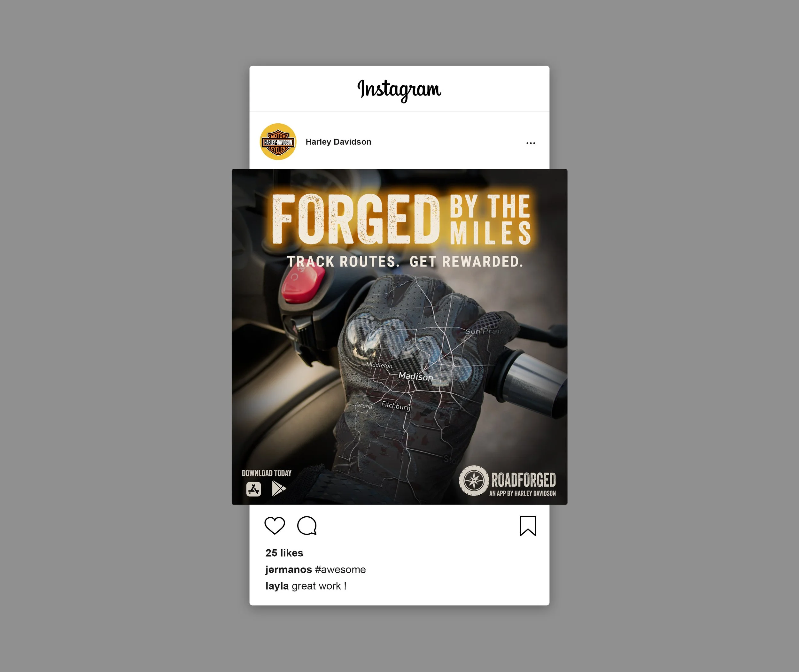799x672 pixels.
Task: Click the ROADFORGED app name text
Action: point(523,480)
